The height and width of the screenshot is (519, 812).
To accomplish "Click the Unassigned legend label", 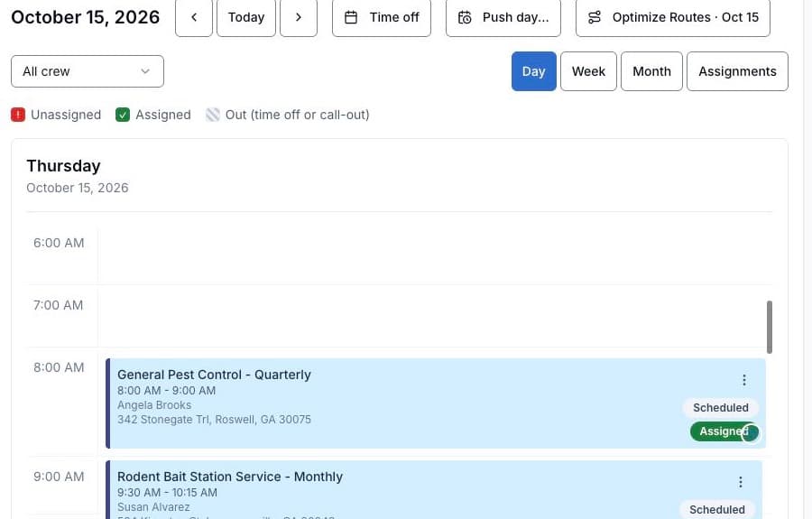I will click(66, 115).
